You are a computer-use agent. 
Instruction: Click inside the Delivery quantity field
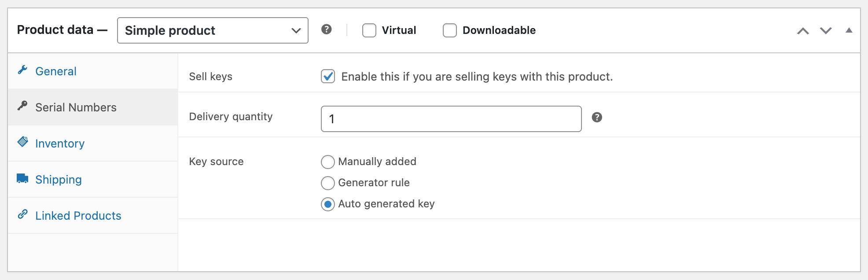pyautogui.click(x=450, y=118)
